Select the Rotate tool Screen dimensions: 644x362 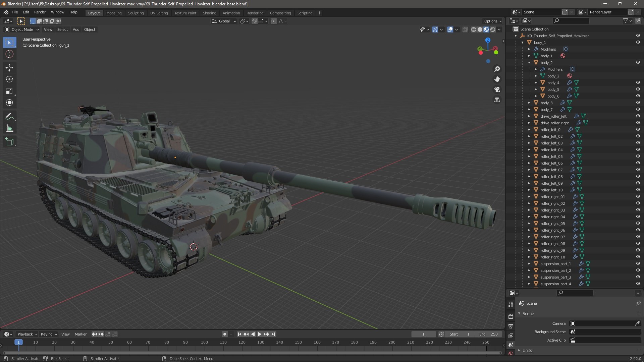9,79
